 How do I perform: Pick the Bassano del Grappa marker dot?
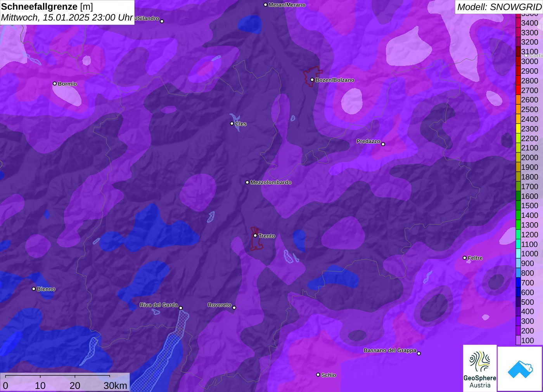coord(419,353)
